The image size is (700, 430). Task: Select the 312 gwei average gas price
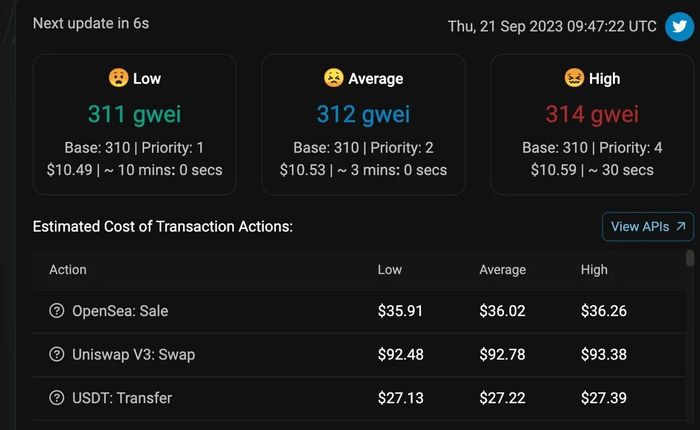tap(363, 114)
